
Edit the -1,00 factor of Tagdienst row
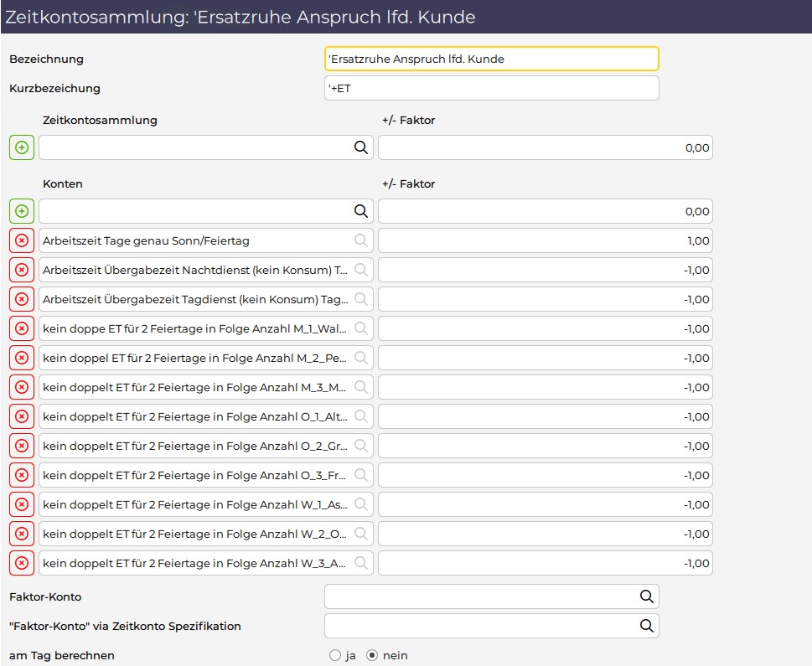(546, 299)
